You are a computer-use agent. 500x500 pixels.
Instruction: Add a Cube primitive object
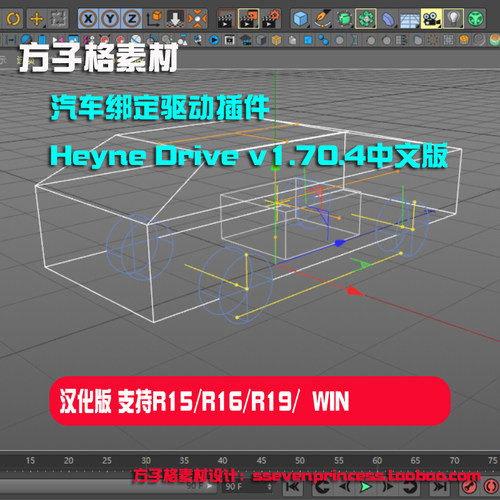click(301, 19)
